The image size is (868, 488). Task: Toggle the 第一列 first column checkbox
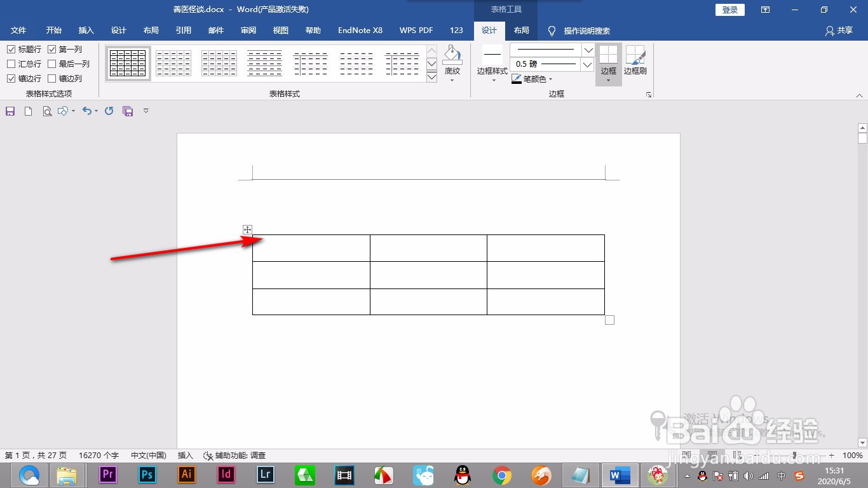(51, 49)
